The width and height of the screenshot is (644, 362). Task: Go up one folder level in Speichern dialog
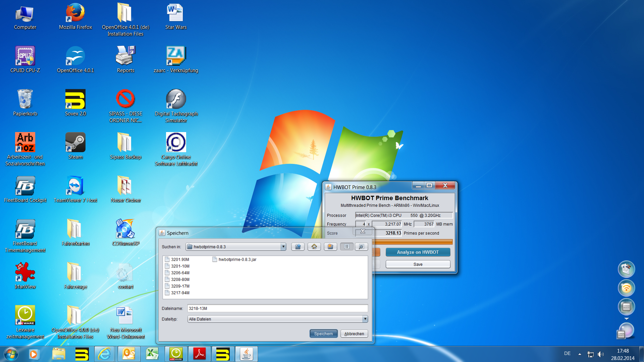pyautogui.click(x=298, y=247)
